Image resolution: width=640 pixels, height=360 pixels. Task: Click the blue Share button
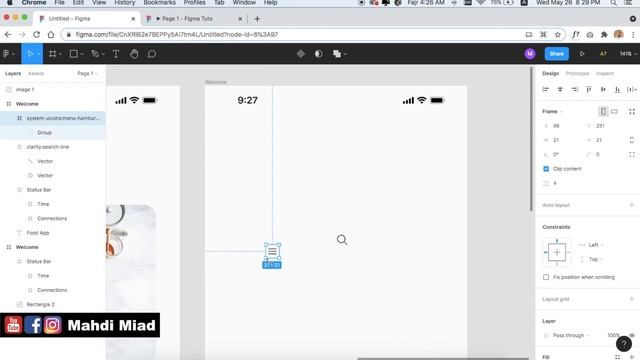click(556, 54)
